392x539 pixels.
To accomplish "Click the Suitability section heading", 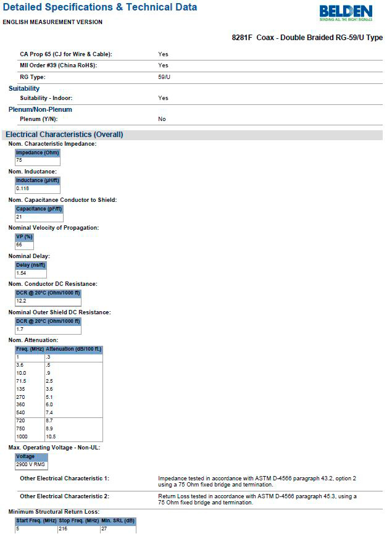I will 24,88.
